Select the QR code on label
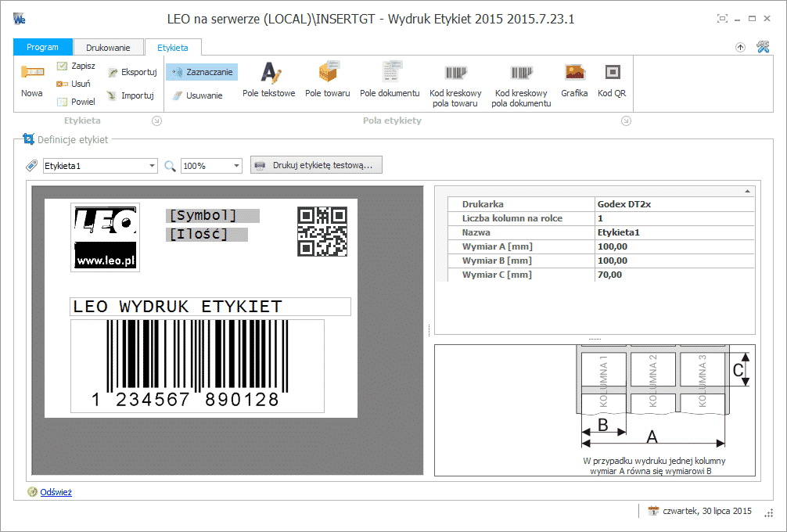The width and height of the screenshot is (787, 532). [322, 232]
